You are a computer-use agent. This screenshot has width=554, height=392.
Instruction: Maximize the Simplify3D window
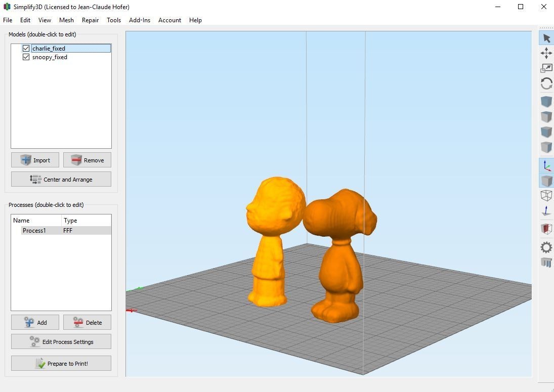point(521,7)
